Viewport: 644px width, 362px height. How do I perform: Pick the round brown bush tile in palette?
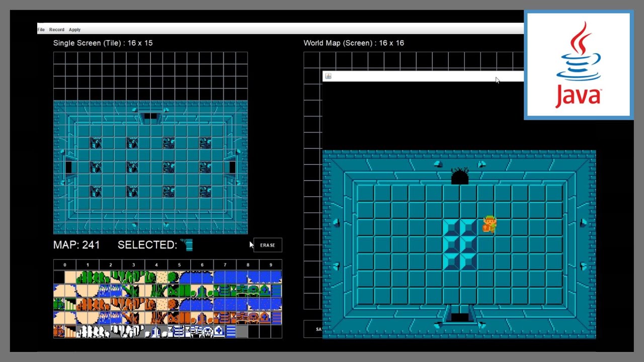pyautogui.click(x=174, y=304)
